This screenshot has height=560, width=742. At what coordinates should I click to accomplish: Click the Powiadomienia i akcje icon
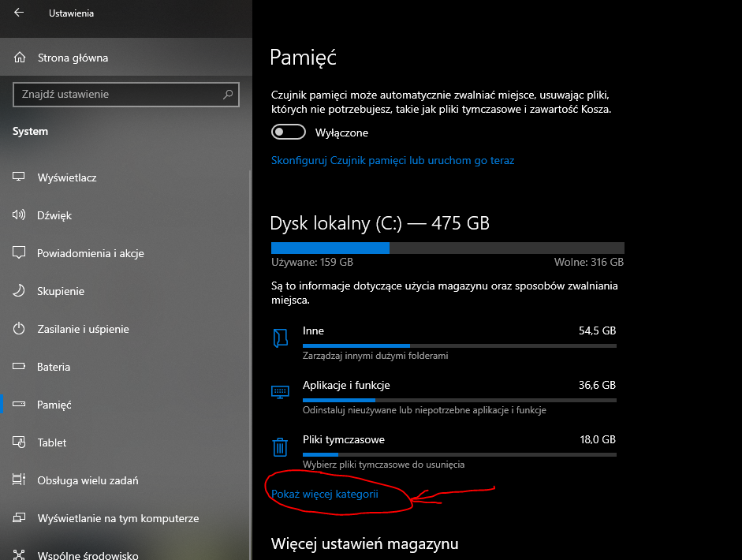point(18,252)
